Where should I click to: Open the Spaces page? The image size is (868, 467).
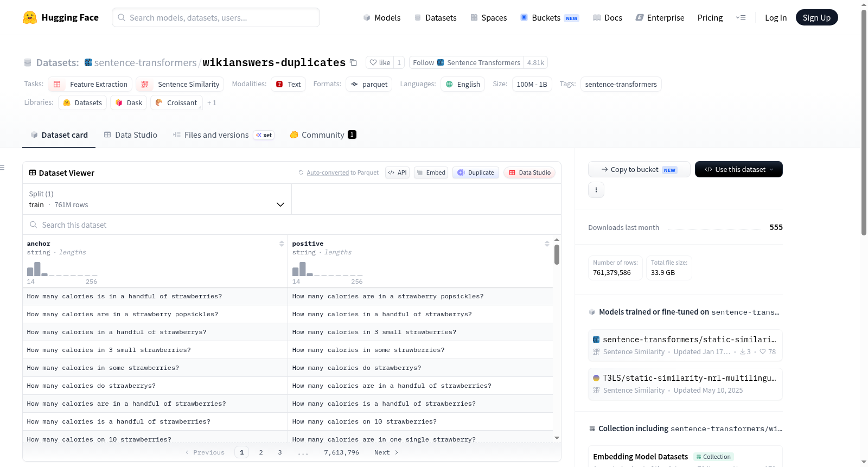[488, 18]
